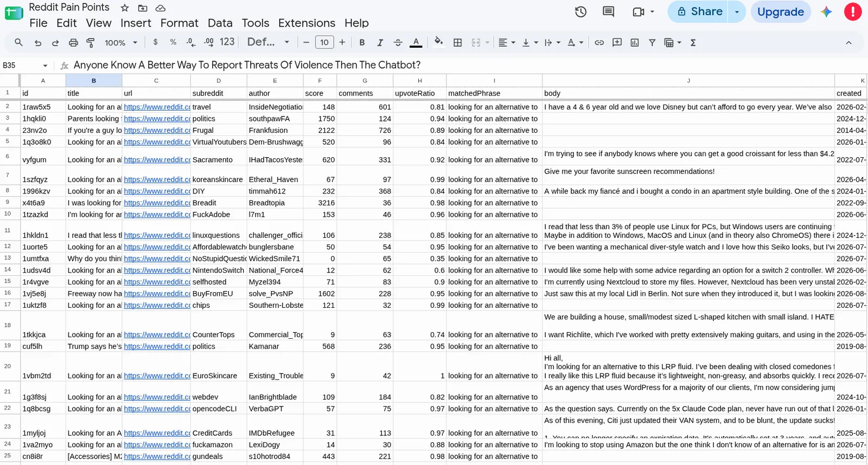Open the Insert menu

tap(136, 23)
